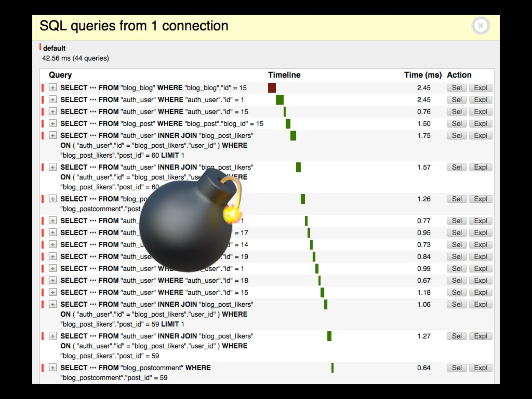Click timeline bar of the 1.57 ms query
This screenshot has width=532, height=399.
click(x=298, y=167)
